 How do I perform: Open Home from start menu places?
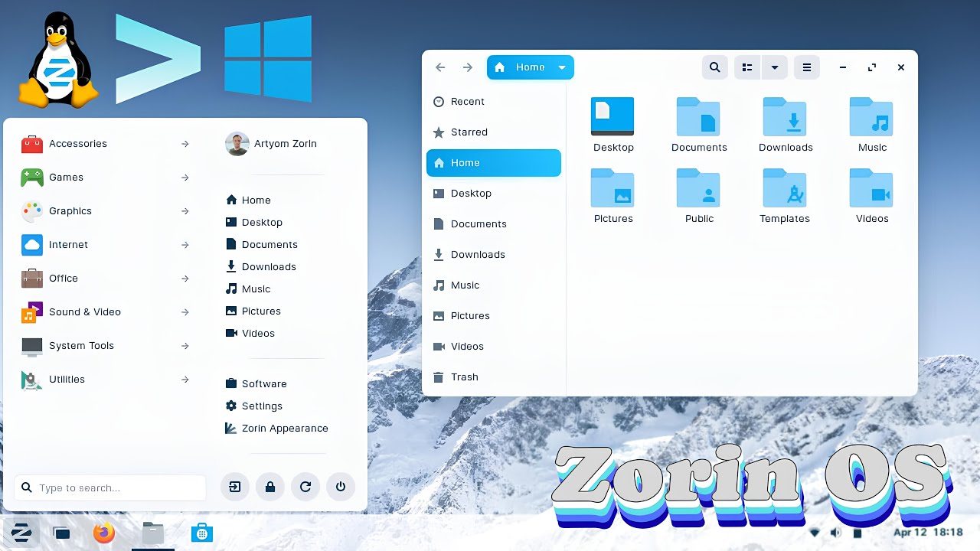(248, 200)
